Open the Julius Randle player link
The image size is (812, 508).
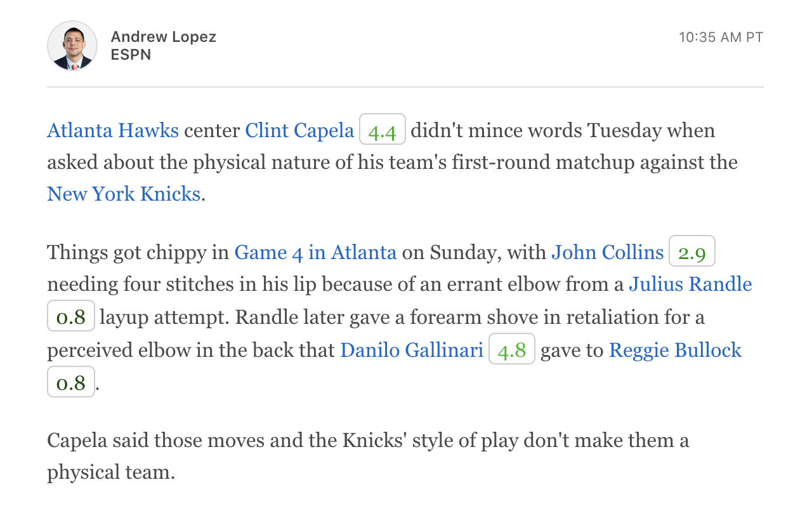pyautogui.click(x=690, y=284)
